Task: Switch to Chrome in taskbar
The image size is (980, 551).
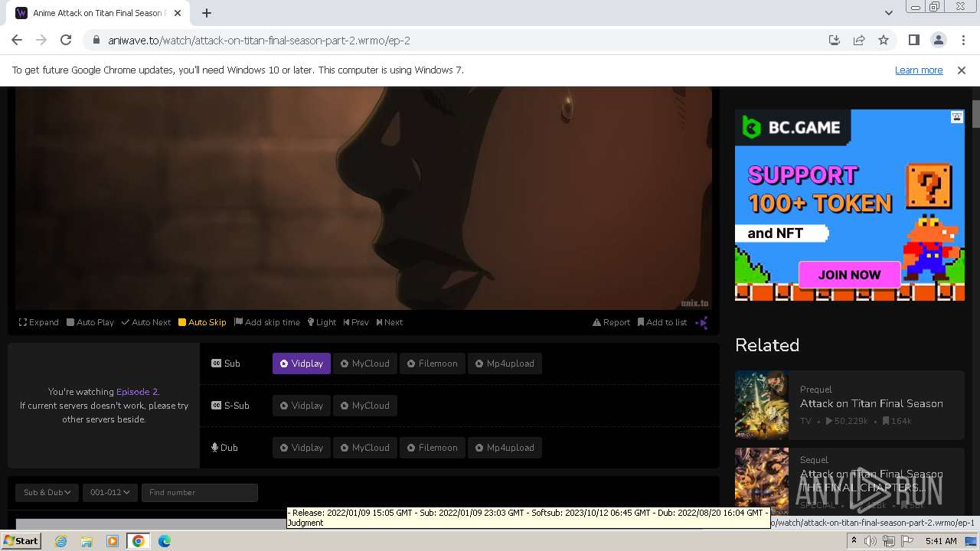Action: coord(139,541)
